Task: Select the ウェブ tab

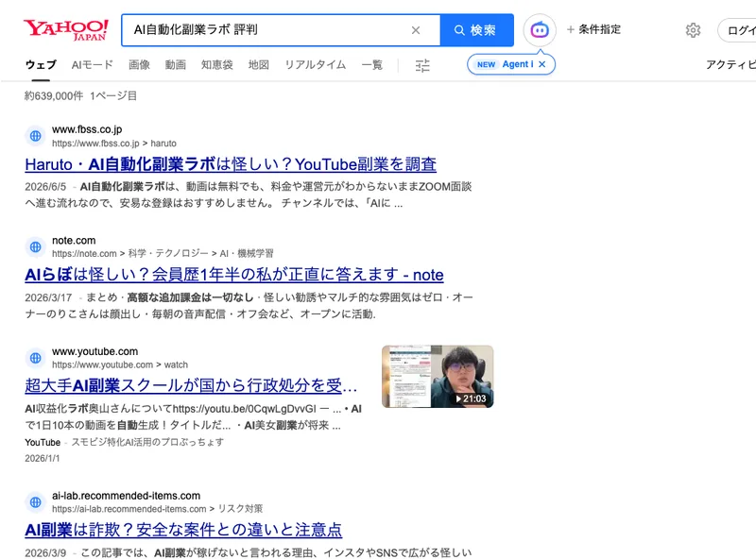Action: coord(41,64)
